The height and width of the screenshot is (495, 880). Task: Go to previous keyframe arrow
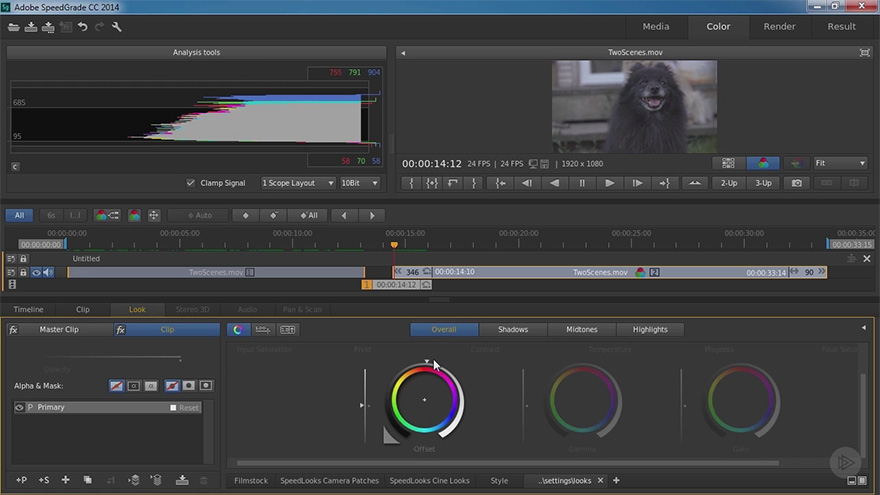point(344,216)
